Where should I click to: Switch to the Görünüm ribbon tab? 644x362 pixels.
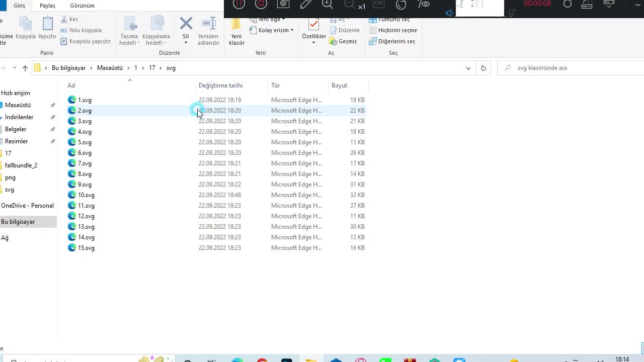tap(82, 6)
